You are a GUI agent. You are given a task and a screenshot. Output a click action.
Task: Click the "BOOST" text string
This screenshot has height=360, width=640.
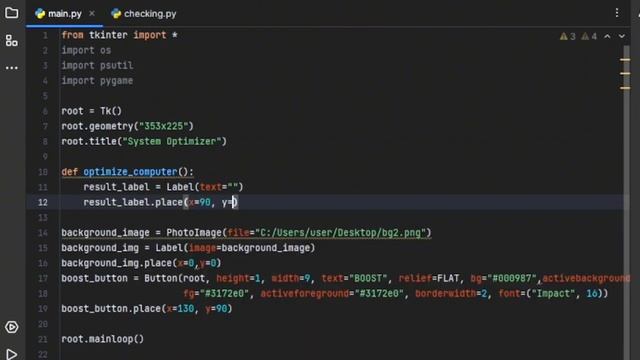pyautogui.click(x=368, y=278)
